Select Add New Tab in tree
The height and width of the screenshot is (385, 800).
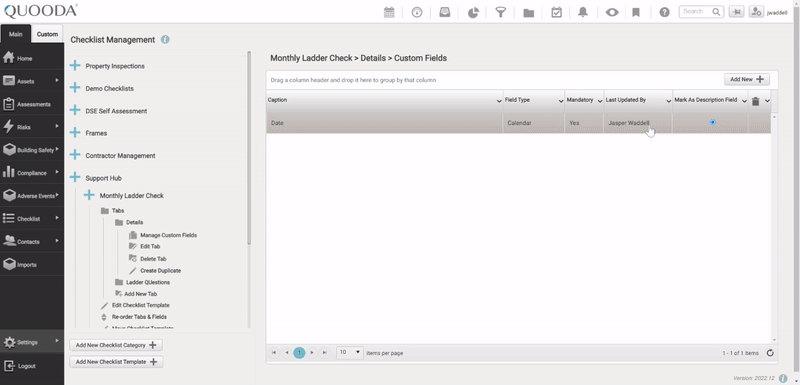140,294
